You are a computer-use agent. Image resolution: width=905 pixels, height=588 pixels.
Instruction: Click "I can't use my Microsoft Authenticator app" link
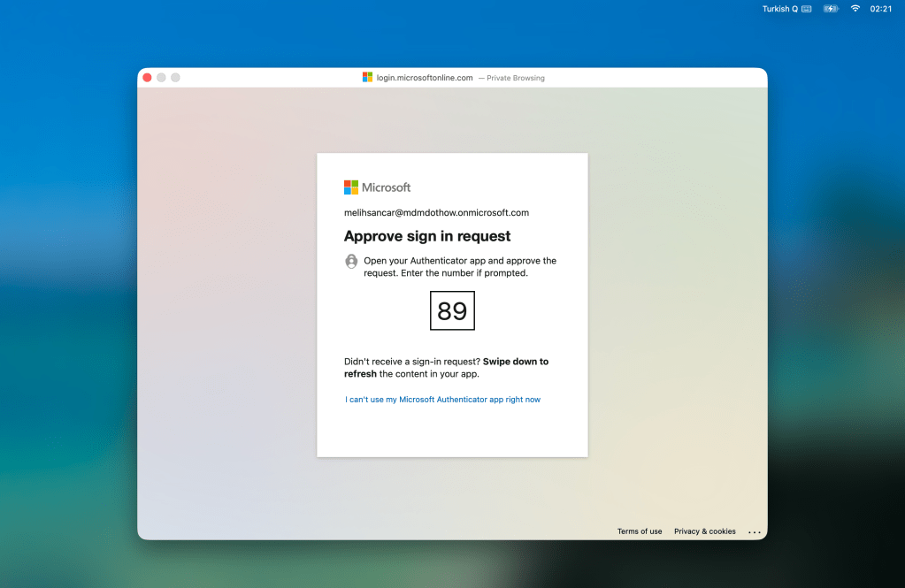tap(442, 400)
